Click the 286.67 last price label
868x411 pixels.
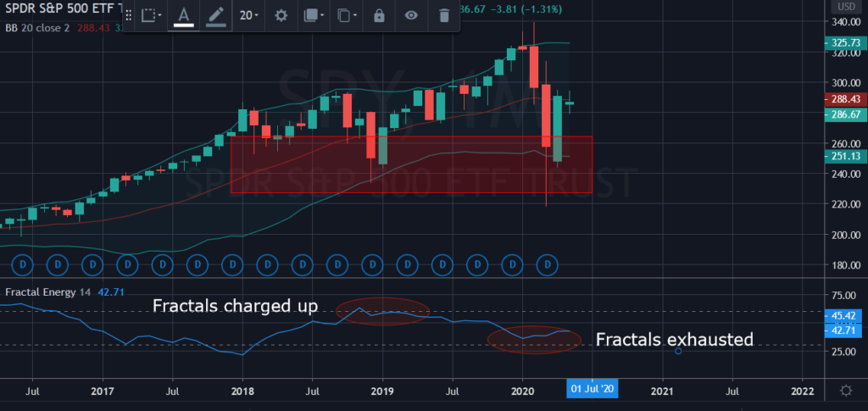click(x=845, y=114)
